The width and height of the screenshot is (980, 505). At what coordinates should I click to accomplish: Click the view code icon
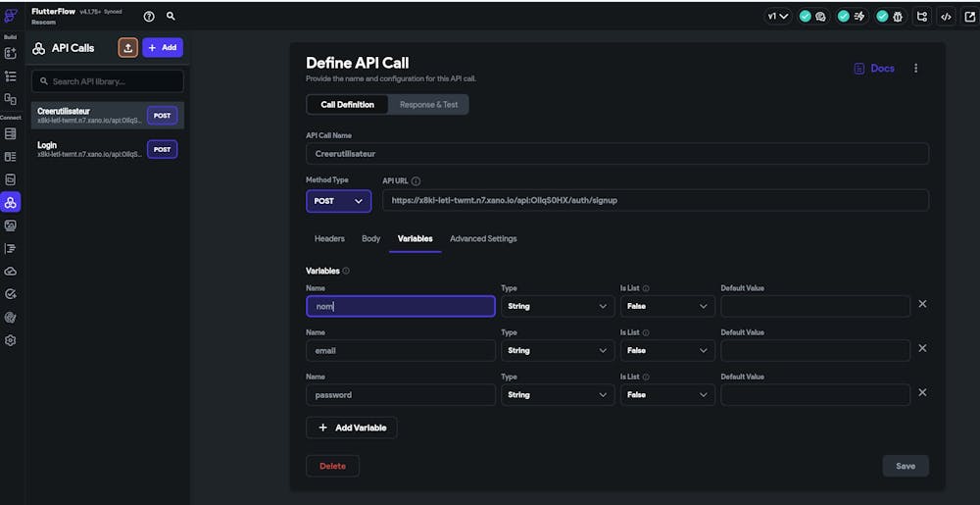(946, 17)
